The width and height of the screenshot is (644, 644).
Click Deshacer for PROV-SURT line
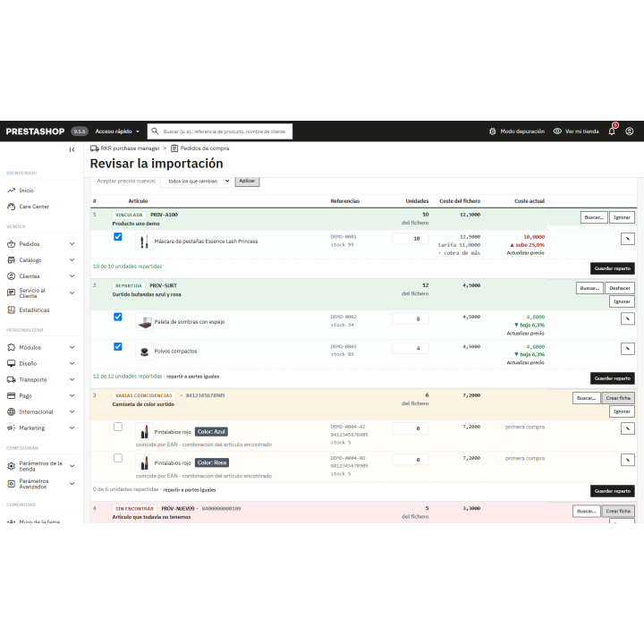coord(620,288)
